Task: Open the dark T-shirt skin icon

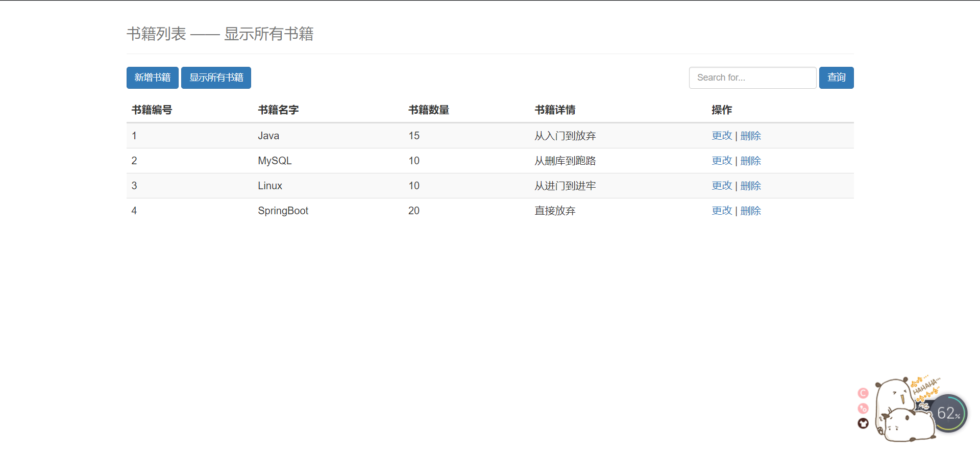Action: tap(863, 423)
